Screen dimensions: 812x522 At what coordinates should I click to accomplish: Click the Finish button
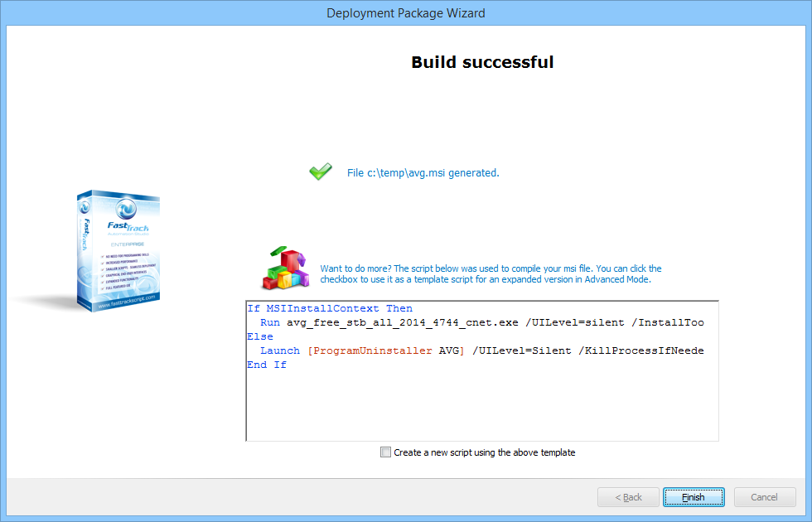point(694,497)
